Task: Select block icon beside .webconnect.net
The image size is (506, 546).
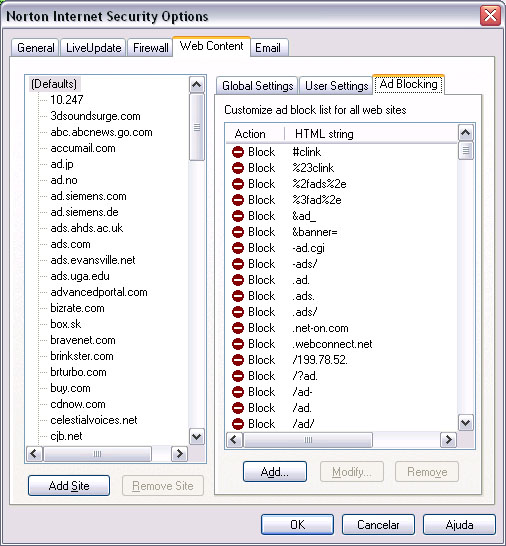Action: click(x=238, y=344)
